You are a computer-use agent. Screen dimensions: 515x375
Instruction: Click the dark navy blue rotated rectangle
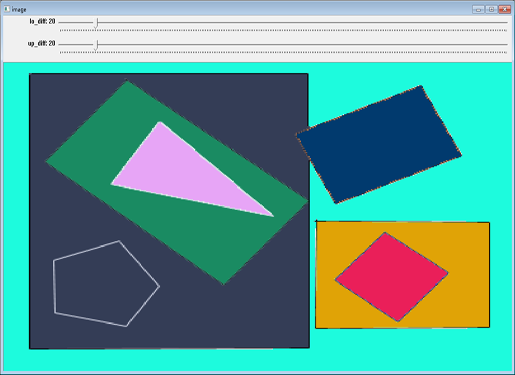coord(379,144)
